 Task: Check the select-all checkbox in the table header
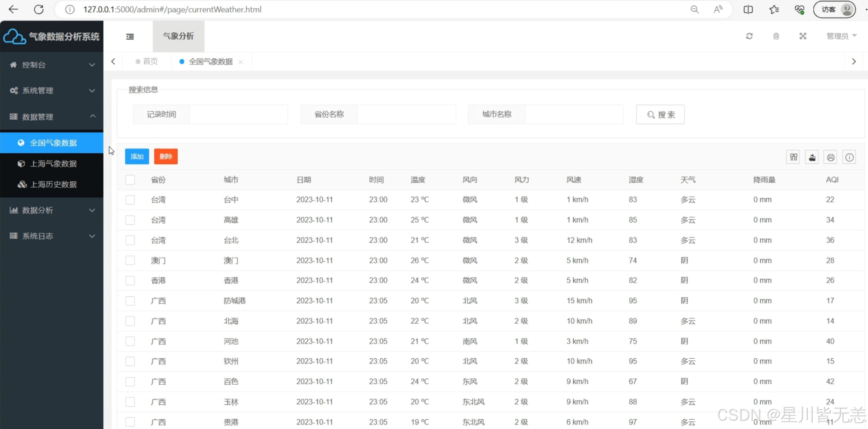[x=130, y=180]
